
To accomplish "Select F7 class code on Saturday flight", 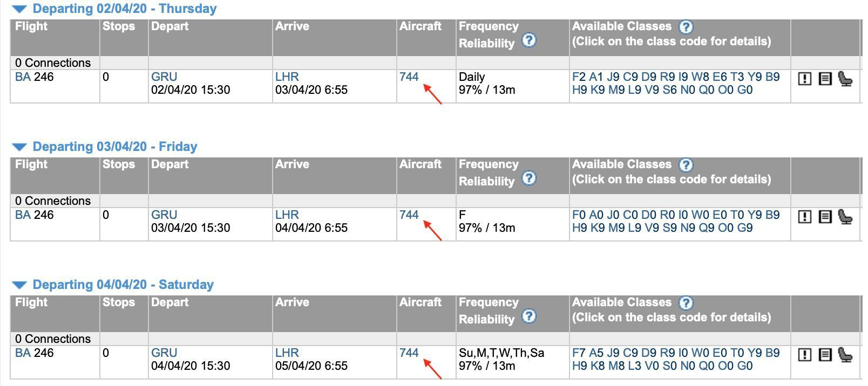I will [579, 353].
